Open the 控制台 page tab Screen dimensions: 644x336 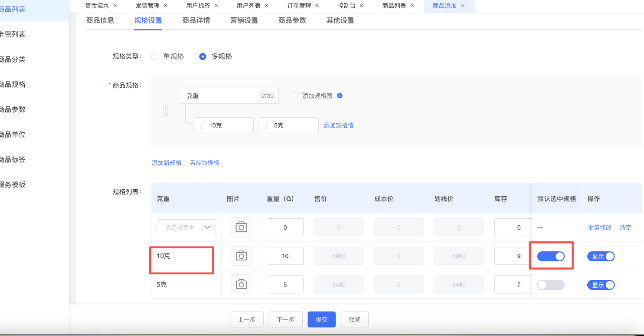[347, 6]
